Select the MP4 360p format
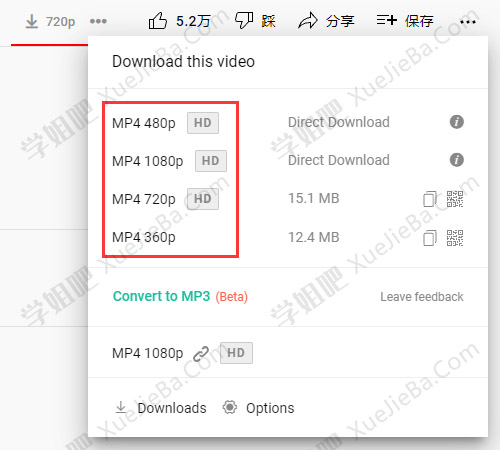The image size is (500, 450). pos(144,237)
